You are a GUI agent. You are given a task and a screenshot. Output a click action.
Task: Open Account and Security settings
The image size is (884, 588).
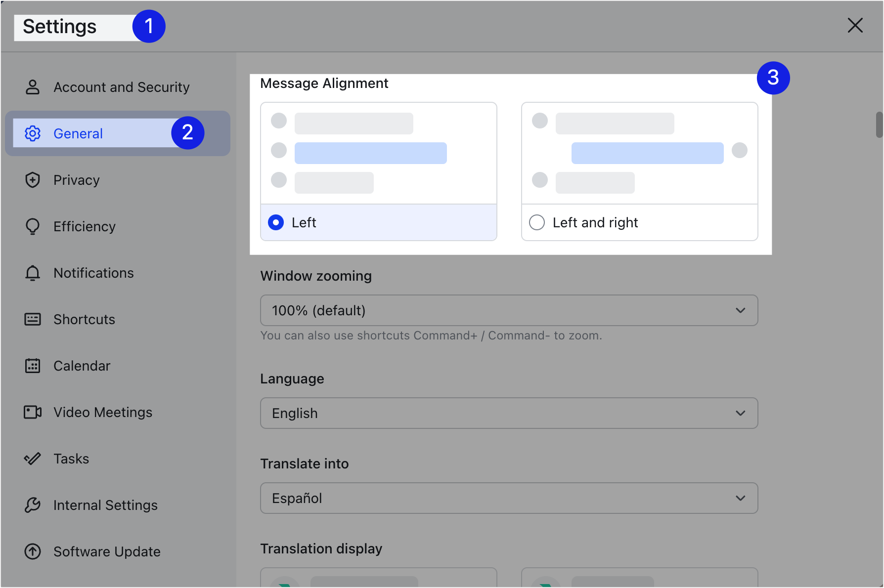pos(121,87)
